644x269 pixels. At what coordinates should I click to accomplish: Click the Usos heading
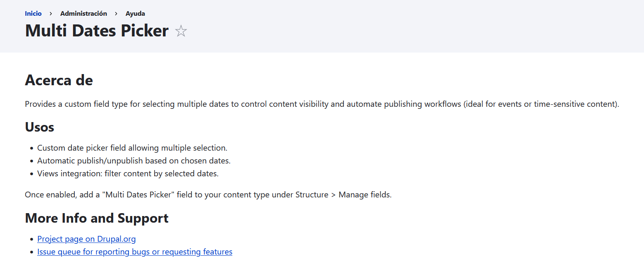coord(39,127)
